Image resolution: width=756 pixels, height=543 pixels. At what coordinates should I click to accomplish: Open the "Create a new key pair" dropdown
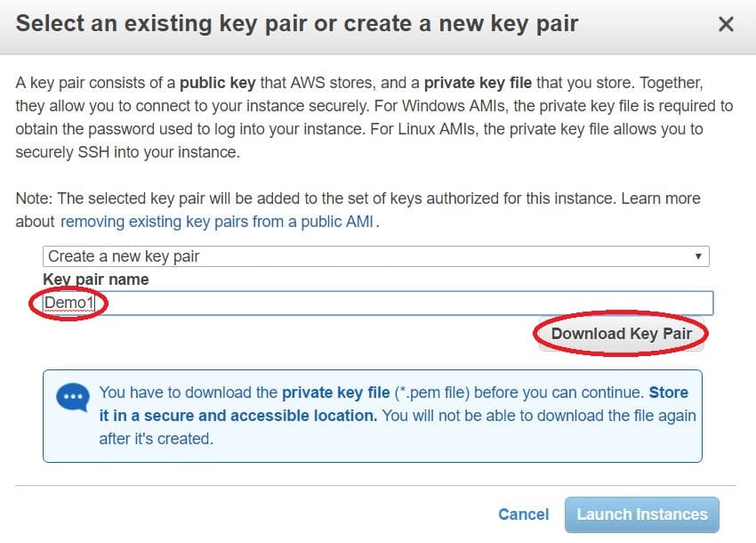[x=375, y=256]
